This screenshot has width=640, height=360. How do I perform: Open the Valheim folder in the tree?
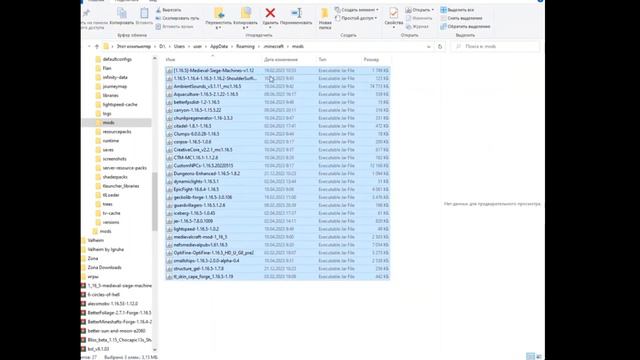96,240
